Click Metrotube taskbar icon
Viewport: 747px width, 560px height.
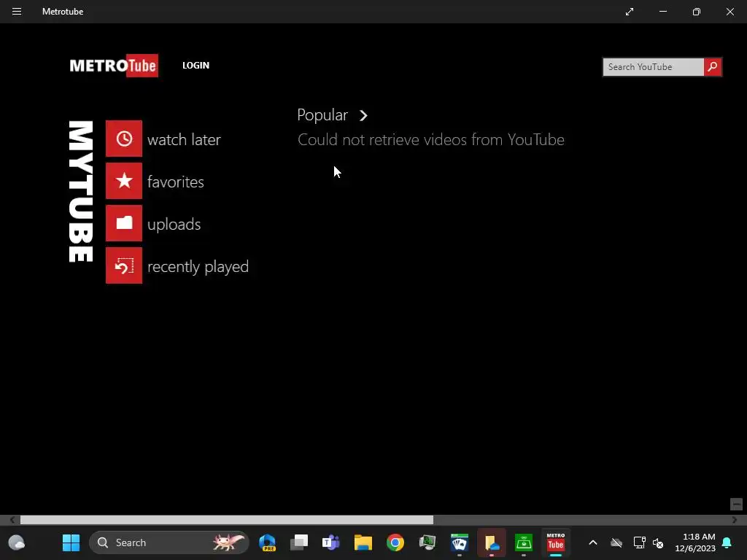click(x=555, y=542)
